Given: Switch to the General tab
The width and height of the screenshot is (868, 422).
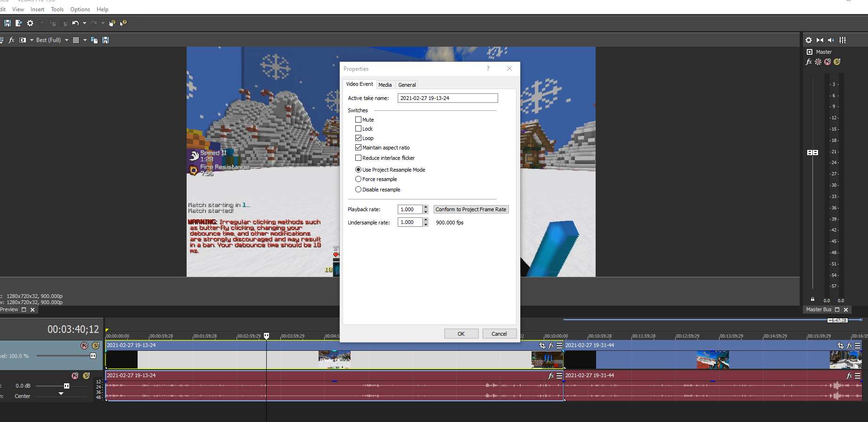Looking at the screenshot, I should click(x=407, y=85).
